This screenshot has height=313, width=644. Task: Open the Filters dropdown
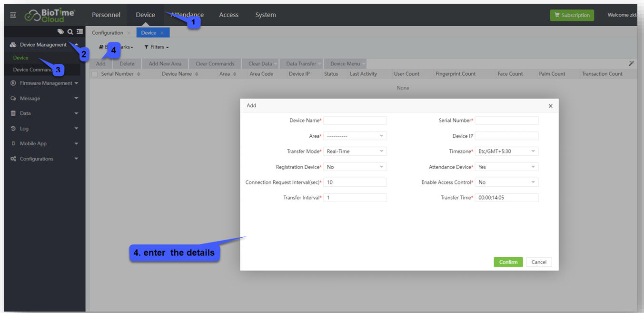(x=157, y=47)
